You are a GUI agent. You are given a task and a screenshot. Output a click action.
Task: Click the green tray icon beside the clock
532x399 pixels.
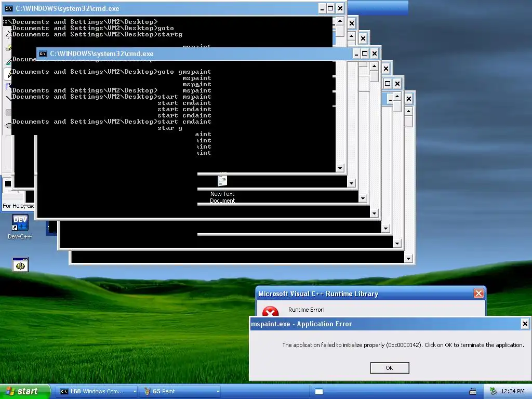494,391
